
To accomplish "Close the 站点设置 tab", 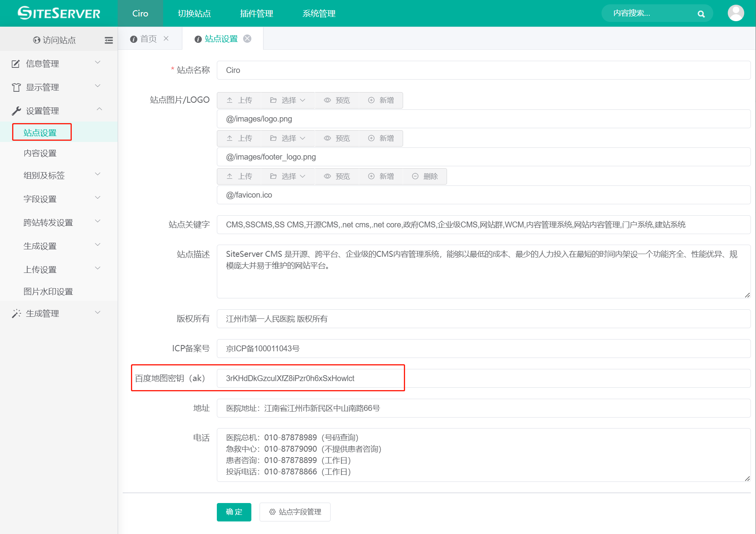I will point(247,38).
